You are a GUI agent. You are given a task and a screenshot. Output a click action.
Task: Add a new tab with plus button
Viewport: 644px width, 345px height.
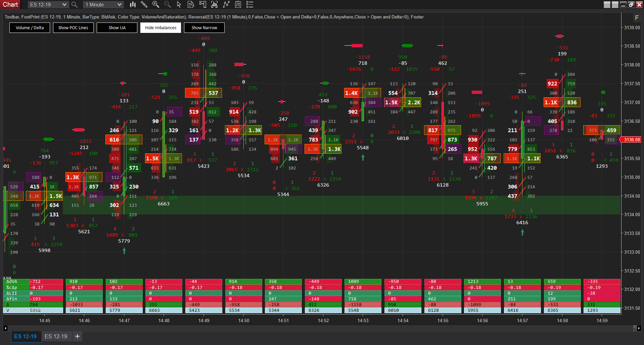(x=77, y=336)
